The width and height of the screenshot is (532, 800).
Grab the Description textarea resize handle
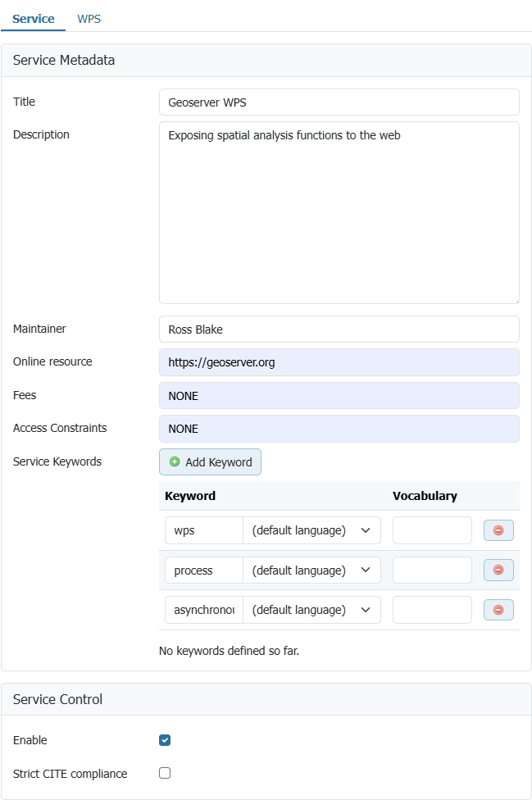[x=515, y=299]
